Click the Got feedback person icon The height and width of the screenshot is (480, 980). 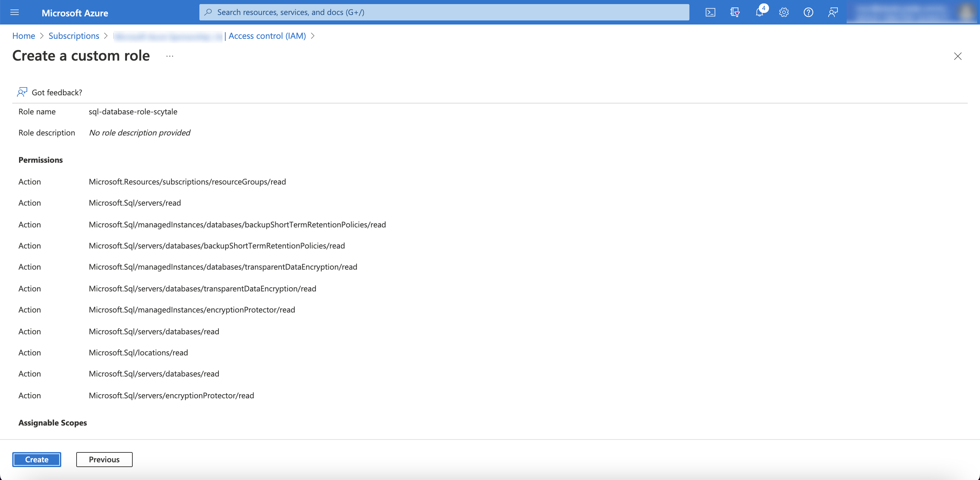tap(22, 92)
